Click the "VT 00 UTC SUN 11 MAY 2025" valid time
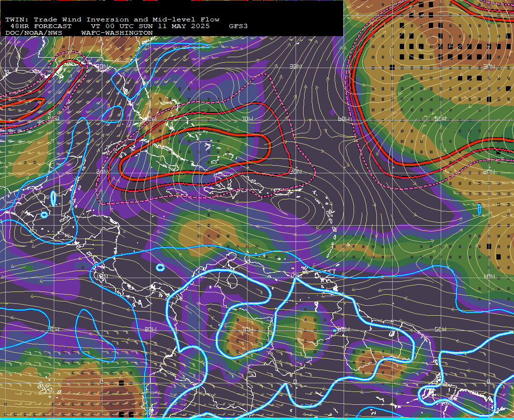The height and width of the screenshot is (420, 514). coord(150,26)
